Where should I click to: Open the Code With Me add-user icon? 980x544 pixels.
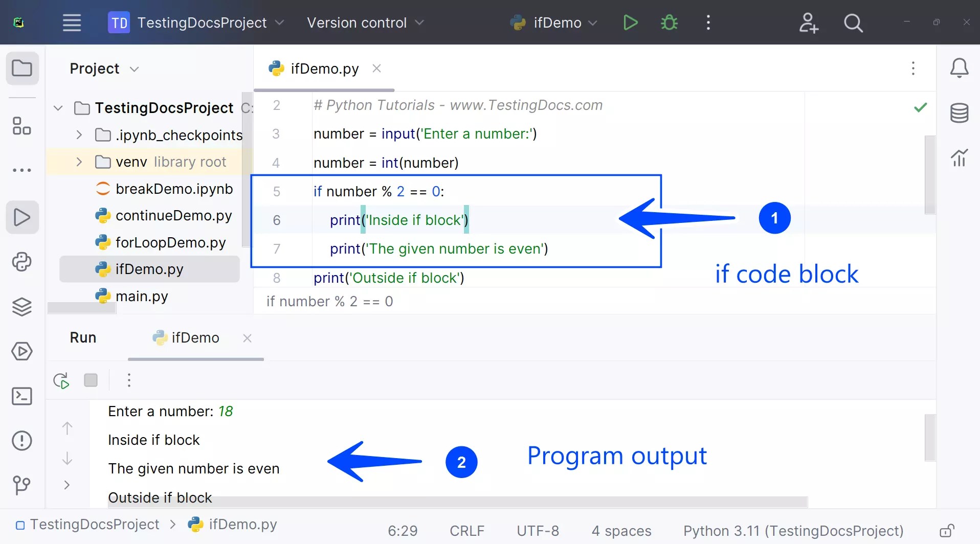point(809,22)
